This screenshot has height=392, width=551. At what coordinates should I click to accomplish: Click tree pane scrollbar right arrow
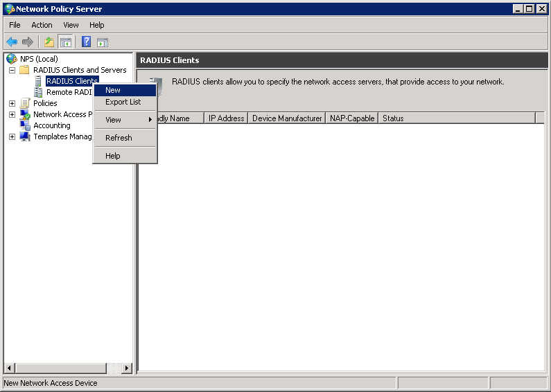coord(127,368)
